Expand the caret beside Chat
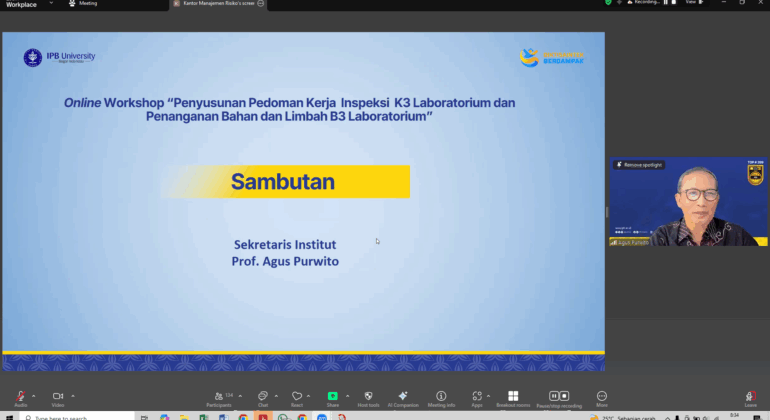The height and width of the screenshot is (420, 770). pos(276,396)
